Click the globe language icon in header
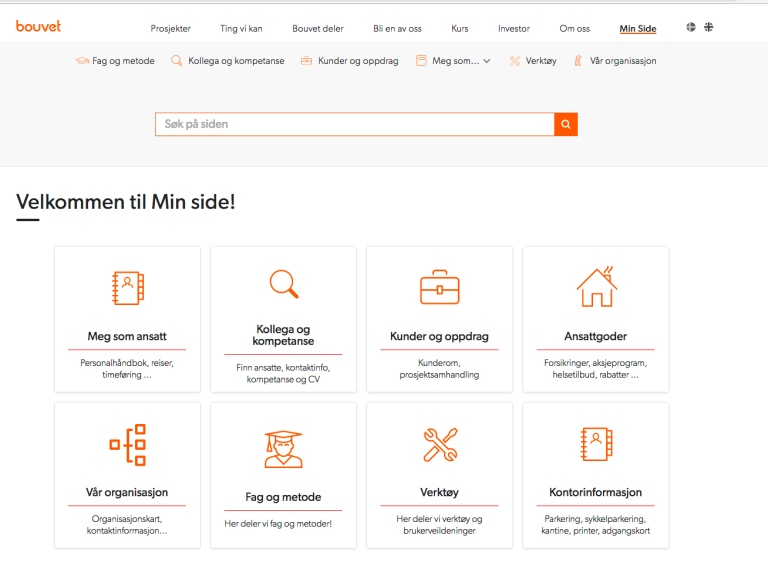This screenshot has width=768, height=583. tap(691, 27)
